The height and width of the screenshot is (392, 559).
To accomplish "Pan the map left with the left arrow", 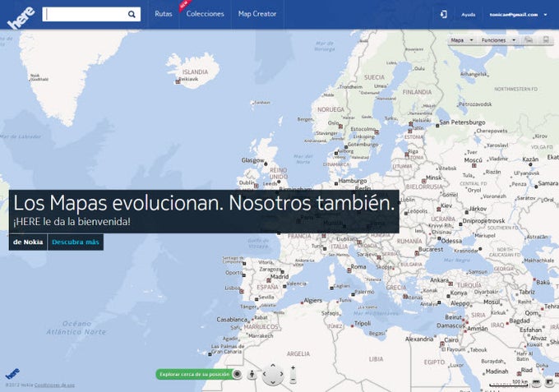I will tap(265, 374).
